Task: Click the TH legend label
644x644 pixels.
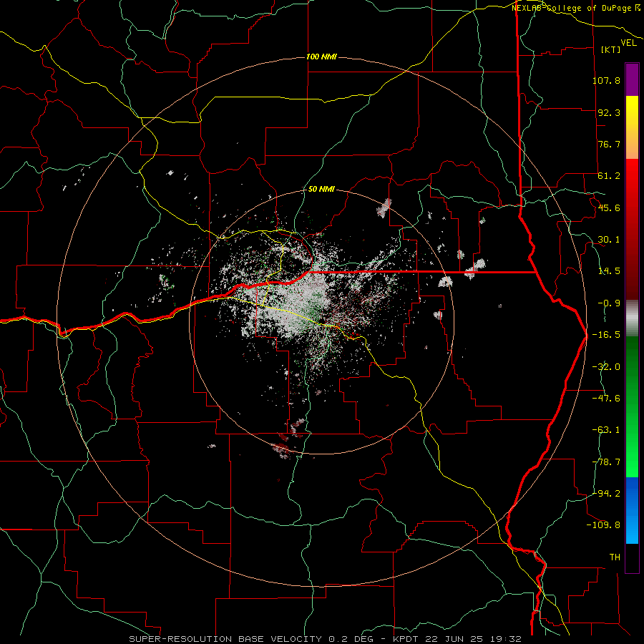Action: (x=615, y=557)
